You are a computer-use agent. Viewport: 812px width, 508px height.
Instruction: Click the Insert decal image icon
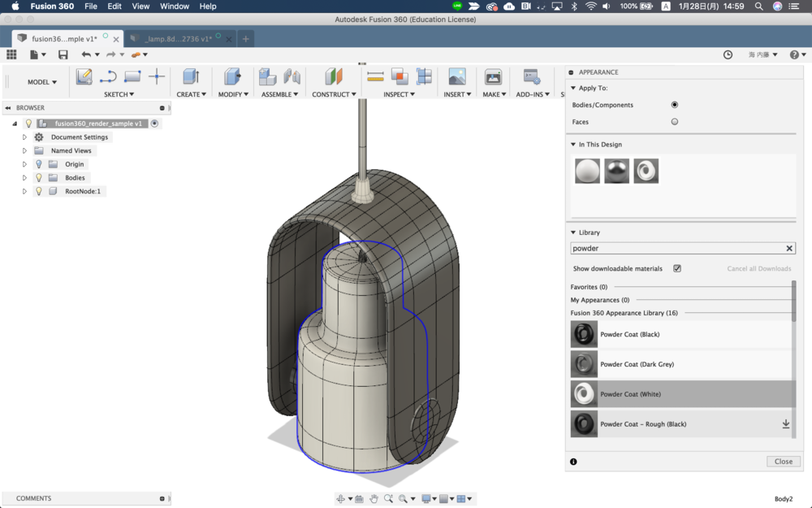(x=457, y=76)
